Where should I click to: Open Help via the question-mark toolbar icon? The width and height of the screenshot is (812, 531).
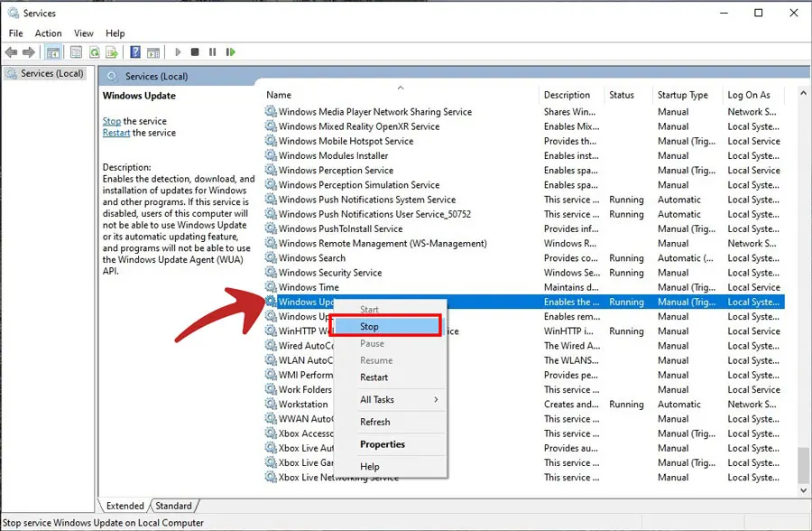[135, 51]
